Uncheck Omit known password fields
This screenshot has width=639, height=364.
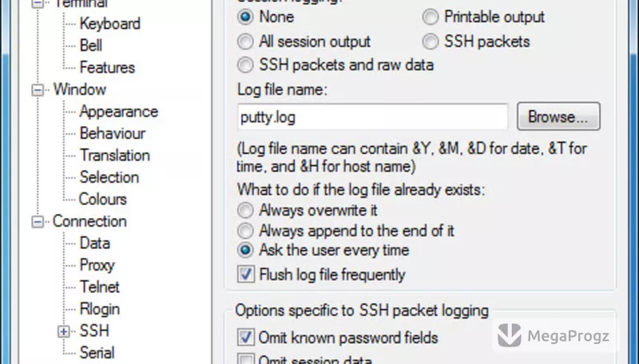[x=246, y=338]
